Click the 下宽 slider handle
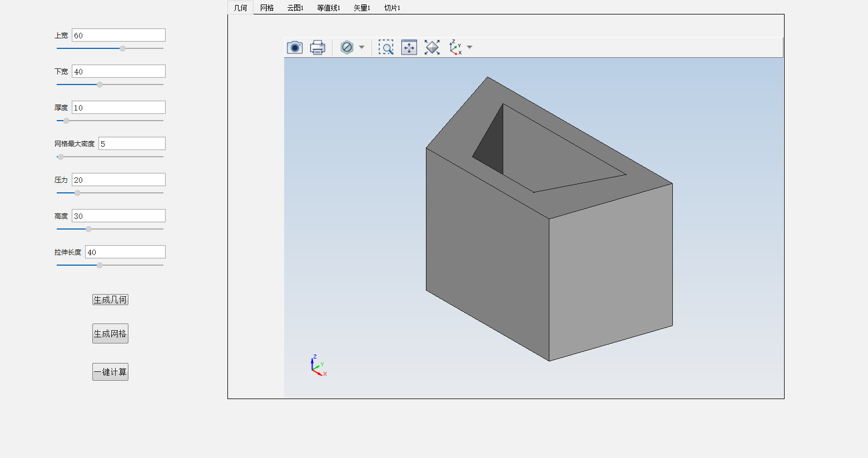 (x=100, y=84)
